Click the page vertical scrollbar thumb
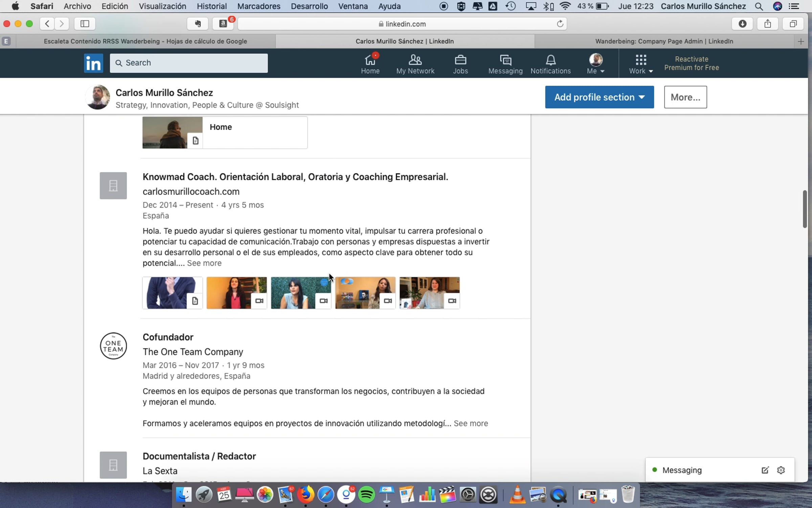Viewport: 812px width, 508px height. [805, 209]
